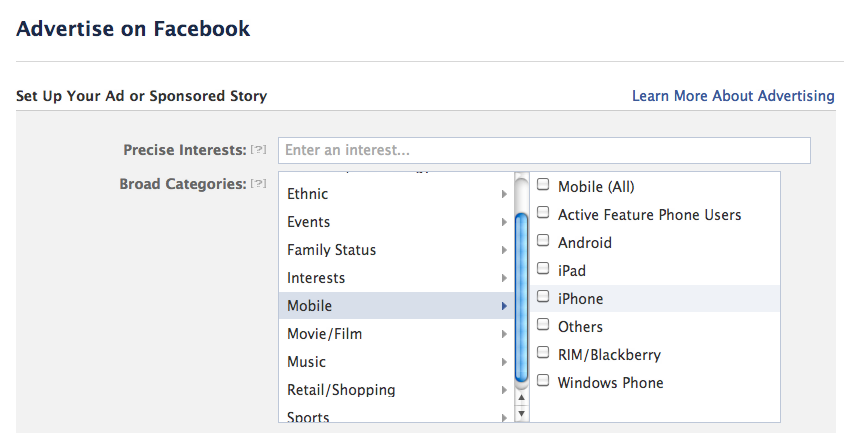This screenshot has width=848, height=444.
Task: Click help icon next to Broad Categories
Action: (x=259, y=184)
